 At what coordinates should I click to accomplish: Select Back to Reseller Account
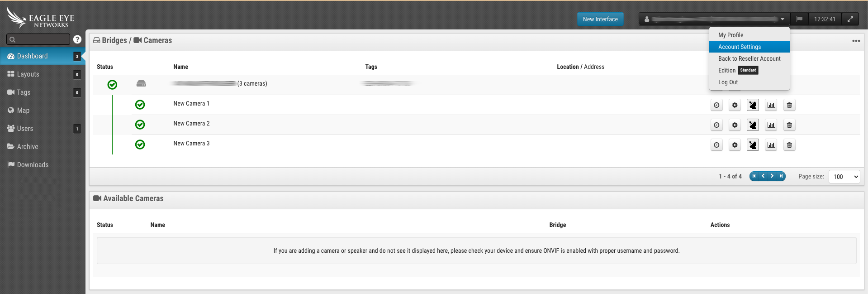pos(749,58)
